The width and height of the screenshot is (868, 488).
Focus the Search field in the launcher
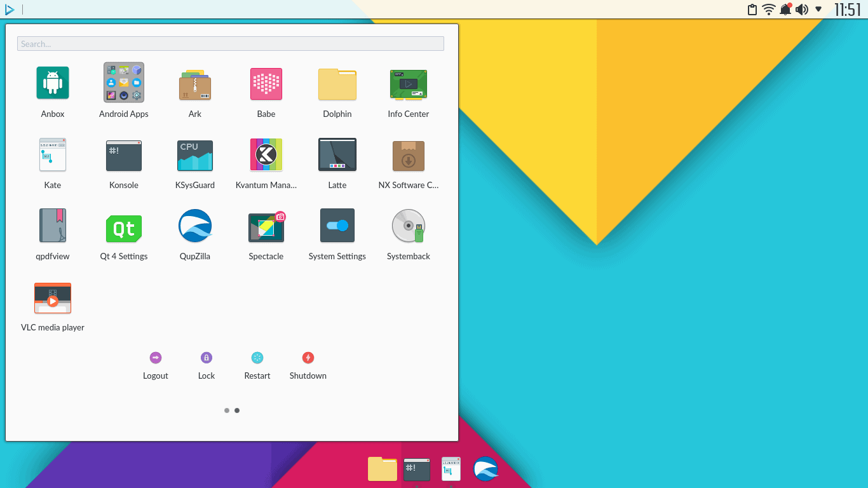pos(231,44)
